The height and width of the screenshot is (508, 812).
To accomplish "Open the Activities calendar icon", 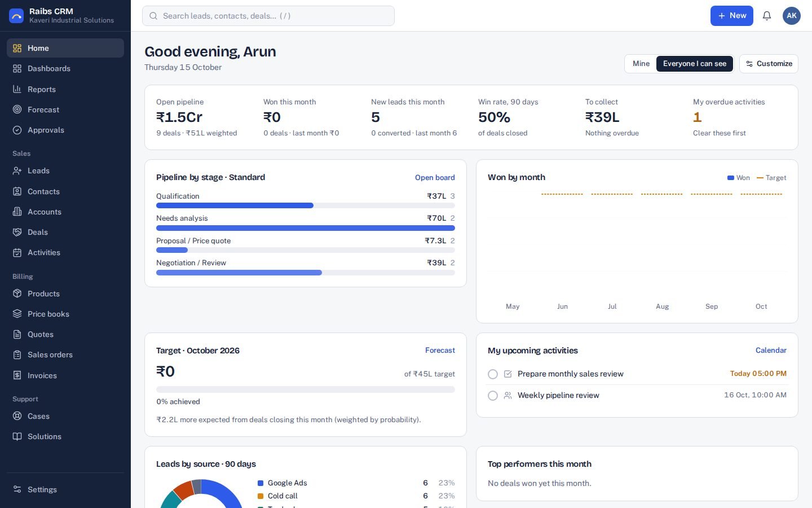I will (x=17, y=252).
